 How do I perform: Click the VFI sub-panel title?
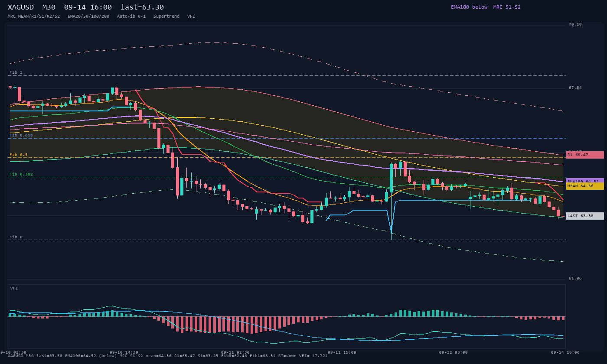tap(14, 288)
